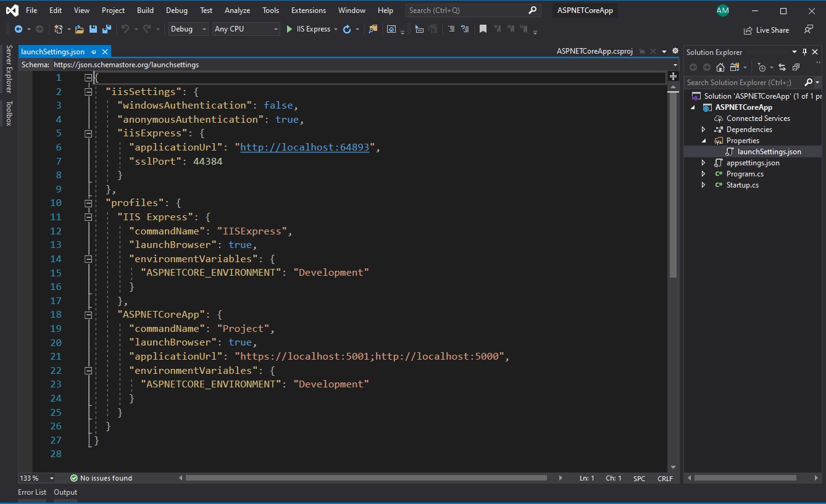Image resolution: width=826 pixels, height=504 pixels.
Task: Click the Find in Files icon
Action: click(x=373, y=29)
